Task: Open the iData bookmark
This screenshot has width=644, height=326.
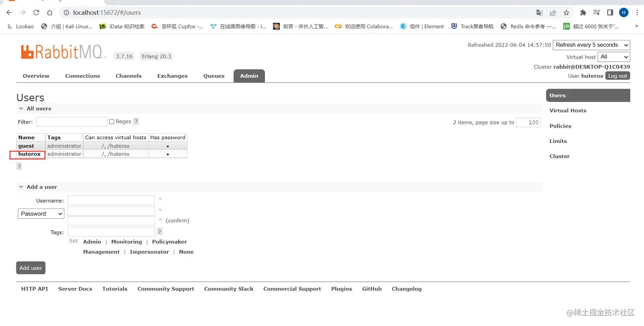Action: 122,26
